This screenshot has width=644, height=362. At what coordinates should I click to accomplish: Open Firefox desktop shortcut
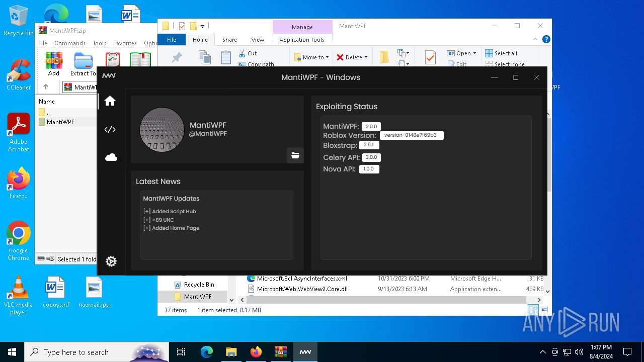click(19, 183)
